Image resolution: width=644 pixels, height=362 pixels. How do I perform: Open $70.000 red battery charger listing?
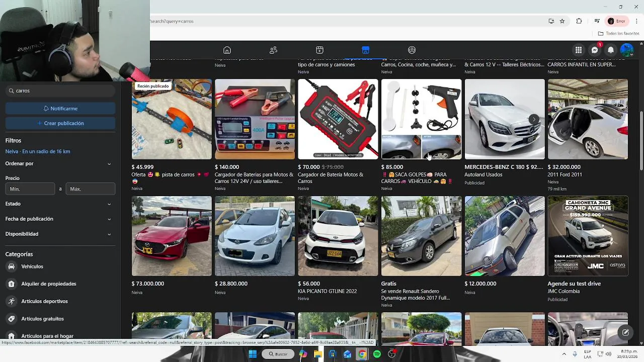pos(338,119)
